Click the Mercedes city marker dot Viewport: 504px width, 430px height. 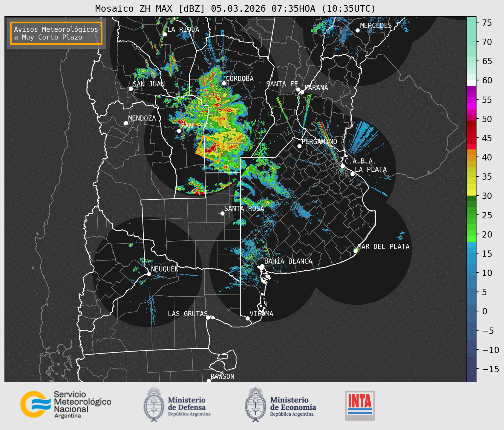[x=357, y=31]
